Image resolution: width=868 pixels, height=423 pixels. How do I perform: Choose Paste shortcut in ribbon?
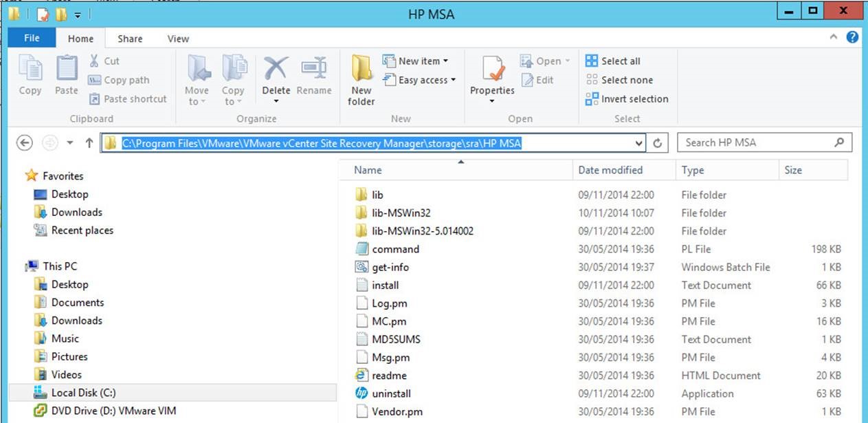[128, 98]
